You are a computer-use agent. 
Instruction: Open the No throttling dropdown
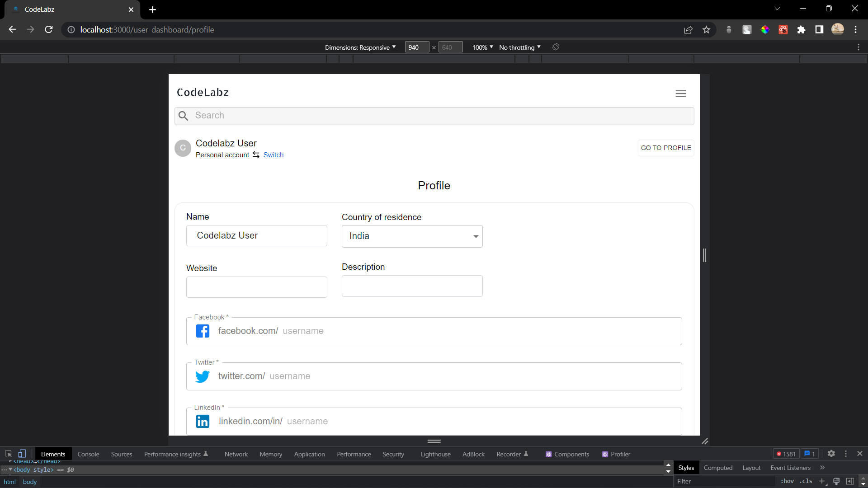click(519, 47)
